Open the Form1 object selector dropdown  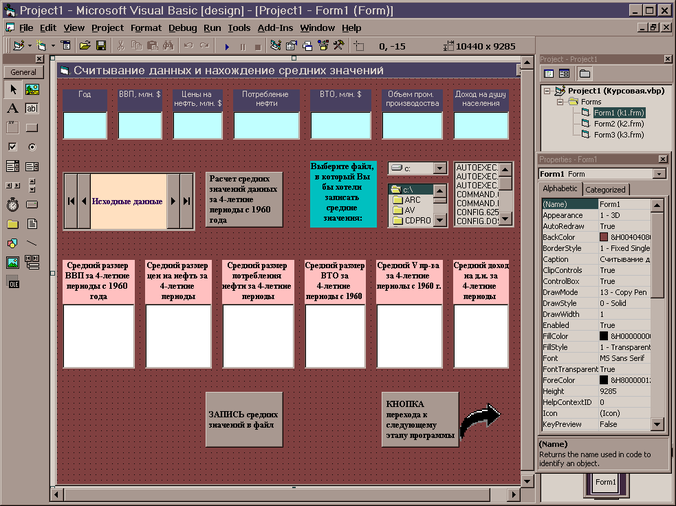[658, 174]
